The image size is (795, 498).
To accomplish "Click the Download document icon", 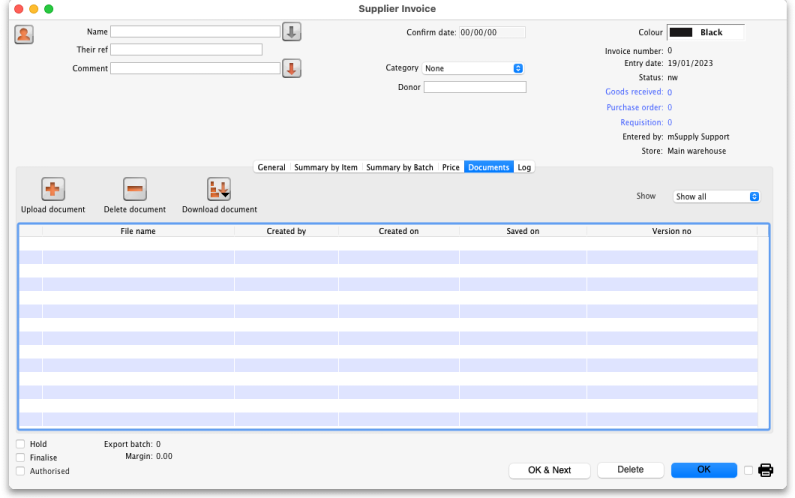I will point(219,189).
